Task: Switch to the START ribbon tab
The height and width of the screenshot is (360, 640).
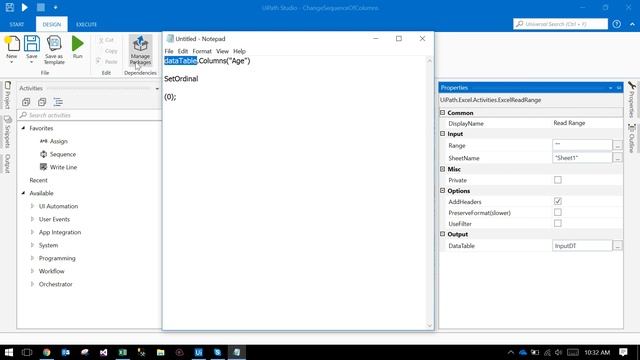Action: tap(17, 24)
